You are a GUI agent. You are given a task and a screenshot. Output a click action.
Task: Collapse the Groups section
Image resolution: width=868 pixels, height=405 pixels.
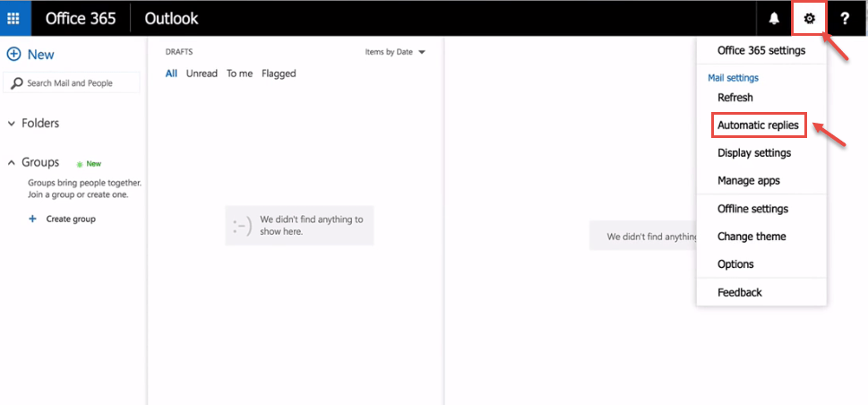(x=11, y=163)
